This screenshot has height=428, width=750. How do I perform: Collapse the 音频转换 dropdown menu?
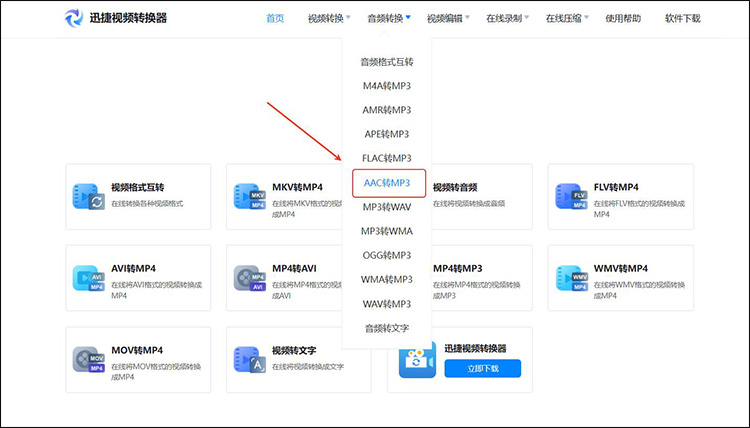tap(388, 18)
